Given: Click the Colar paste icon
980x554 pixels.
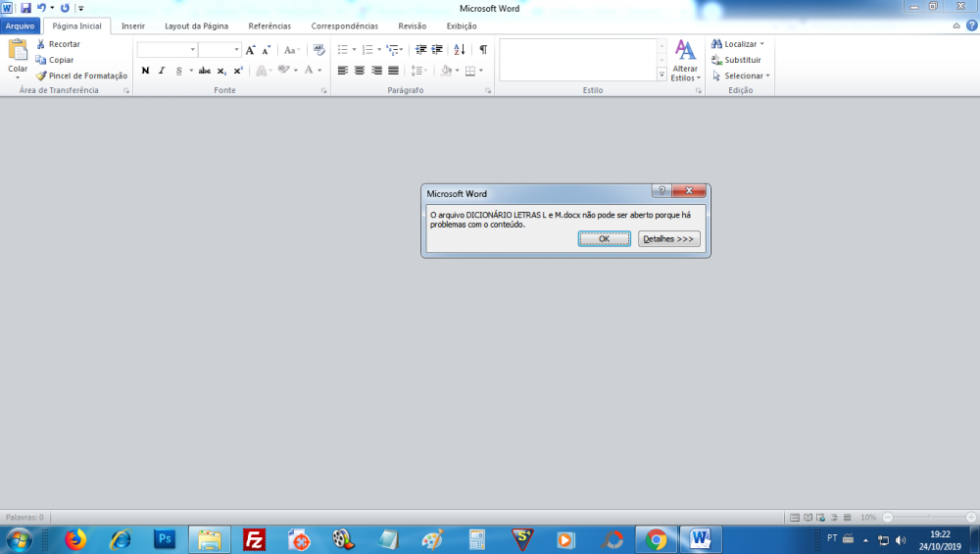Looking at the screenshot, I should click(x=18, y=50).
